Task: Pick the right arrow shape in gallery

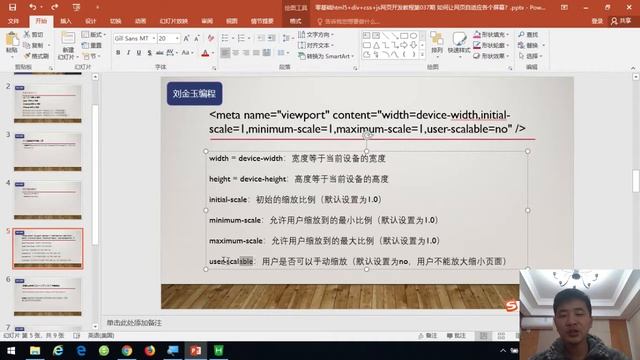Action: tap(404, 45)
